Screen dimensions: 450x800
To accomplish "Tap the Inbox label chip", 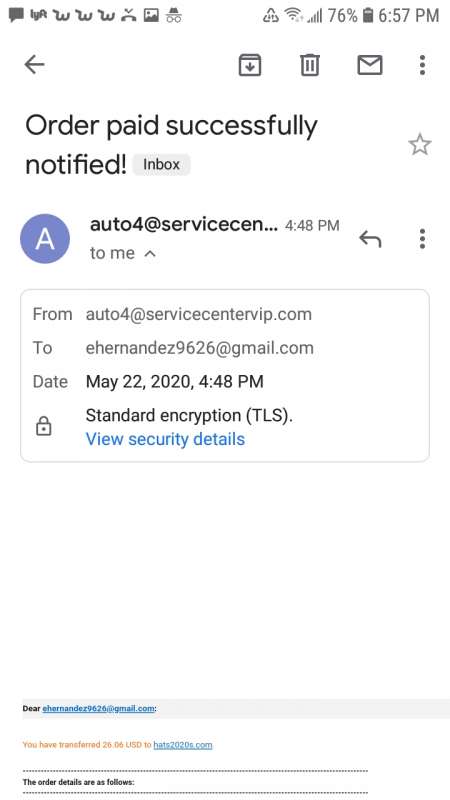I will point(161,165).
